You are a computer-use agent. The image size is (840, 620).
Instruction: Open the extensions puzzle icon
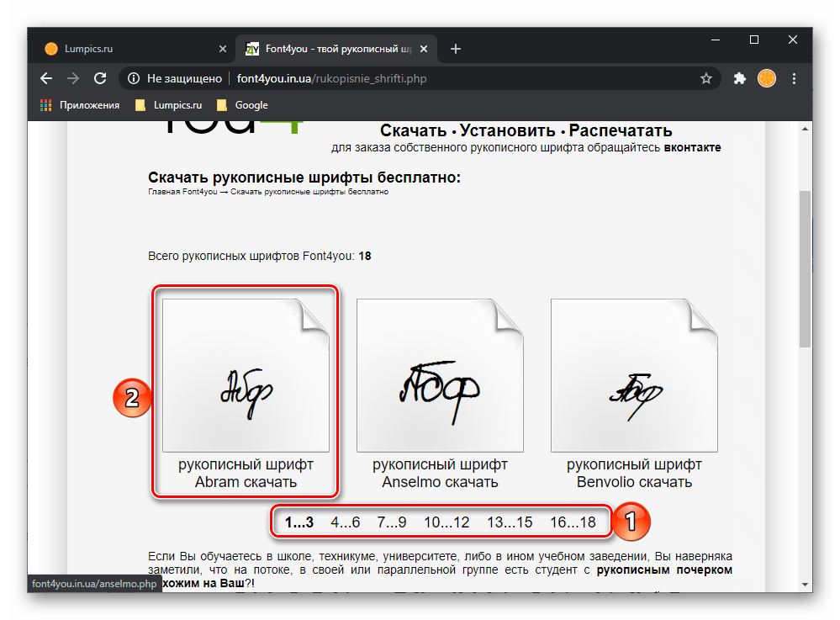[740, 78]
